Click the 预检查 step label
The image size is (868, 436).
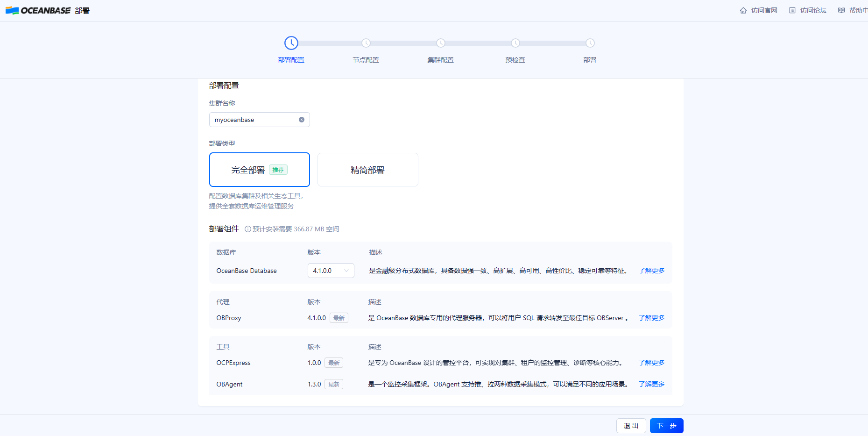click(515, 60)
